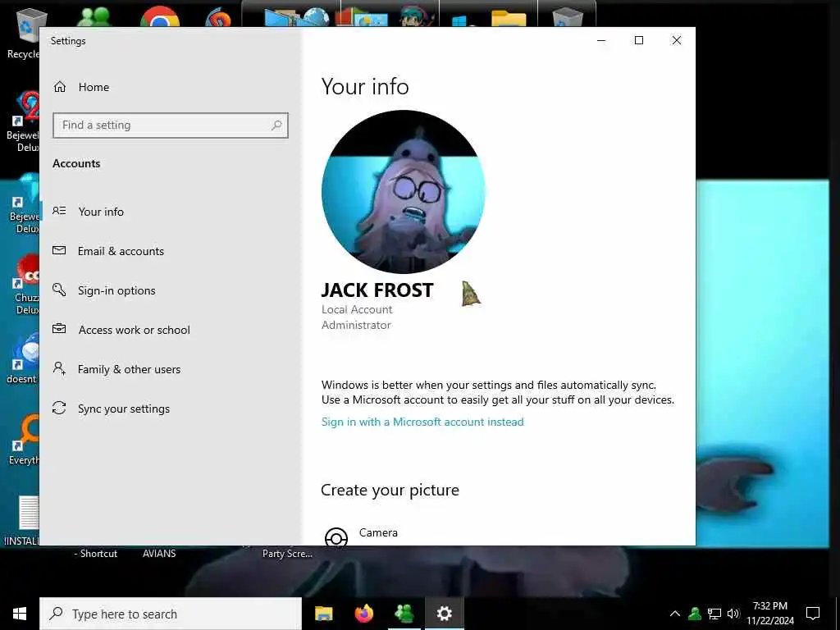This screenshot has width=840, height=630.
Task: Click the Settings gear on the taskbar
Action: pos(444,614)
